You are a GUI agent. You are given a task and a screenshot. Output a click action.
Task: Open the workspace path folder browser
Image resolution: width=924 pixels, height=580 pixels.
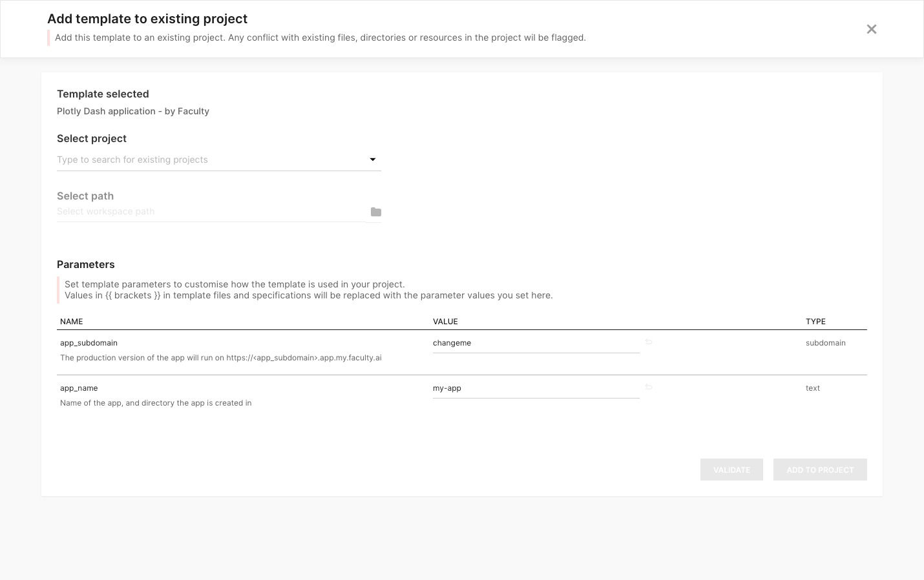click(x=375, y=212)
